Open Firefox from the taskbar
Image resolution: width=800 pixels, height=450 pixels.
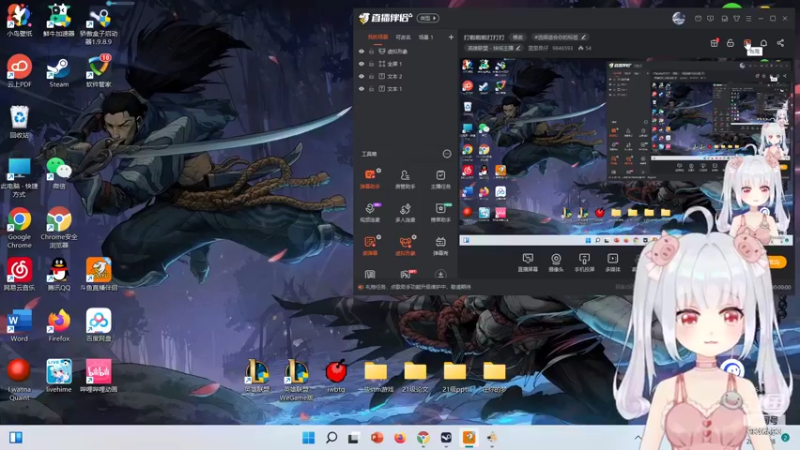(400, 438)
